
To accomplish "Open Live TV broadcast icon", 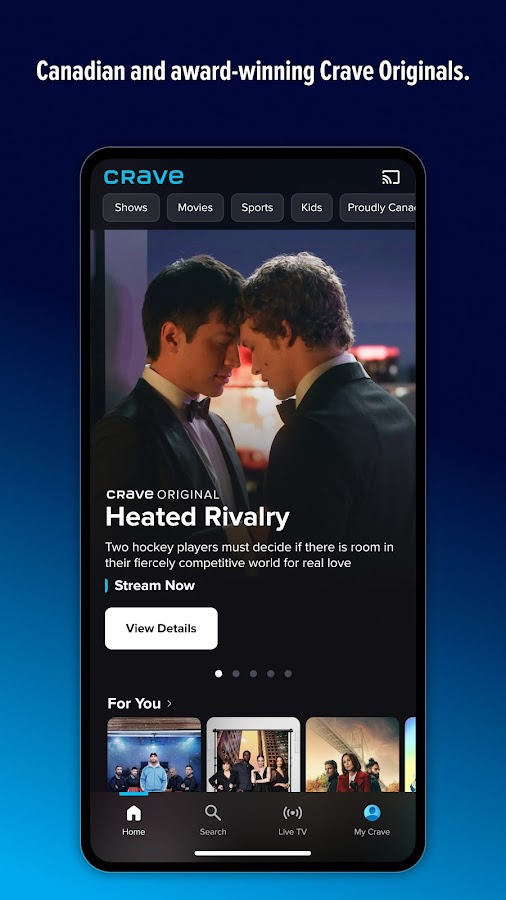I will [x=293, y=813].
